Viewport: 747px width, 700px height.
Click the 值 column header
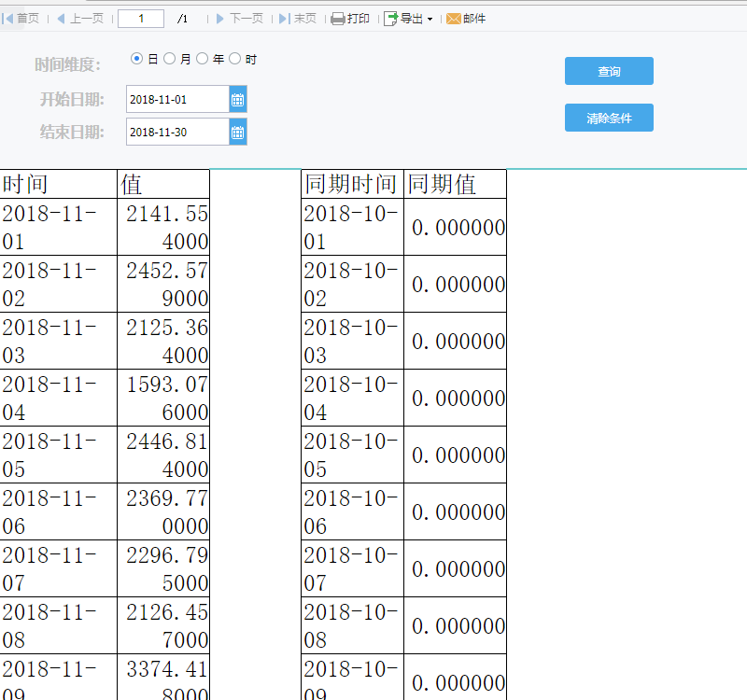(163, 184)
